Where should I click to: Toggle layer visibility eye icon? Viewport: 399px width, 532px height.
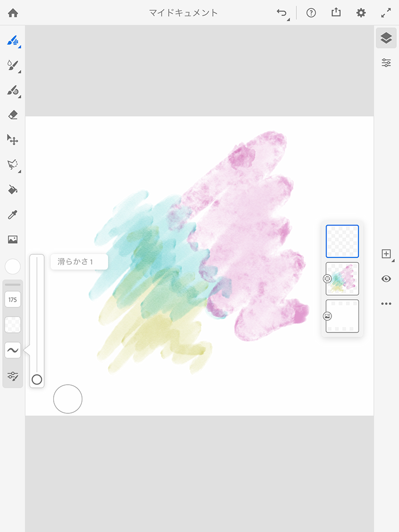pyautogui.click(x=386, y=279)
